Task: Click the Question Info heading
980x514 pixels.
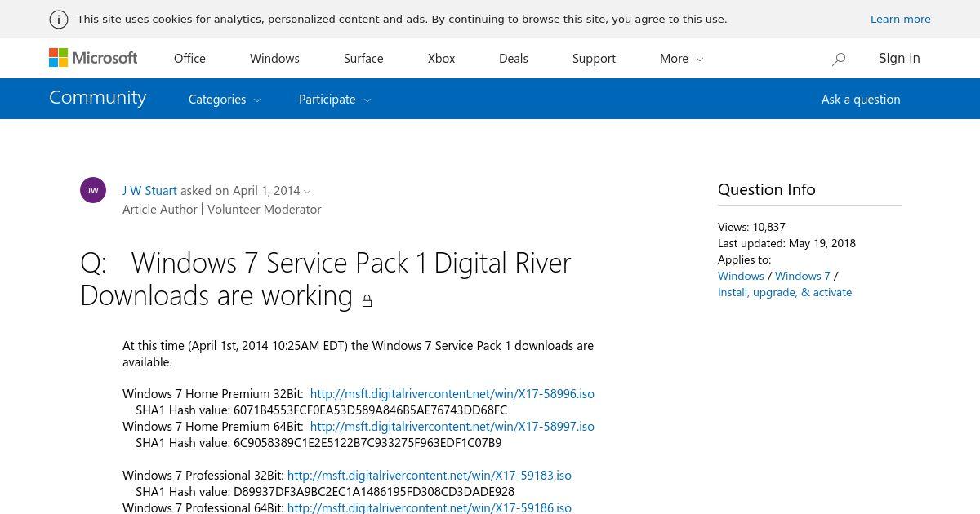Action: pyautogui.click(x=767, y=189)
